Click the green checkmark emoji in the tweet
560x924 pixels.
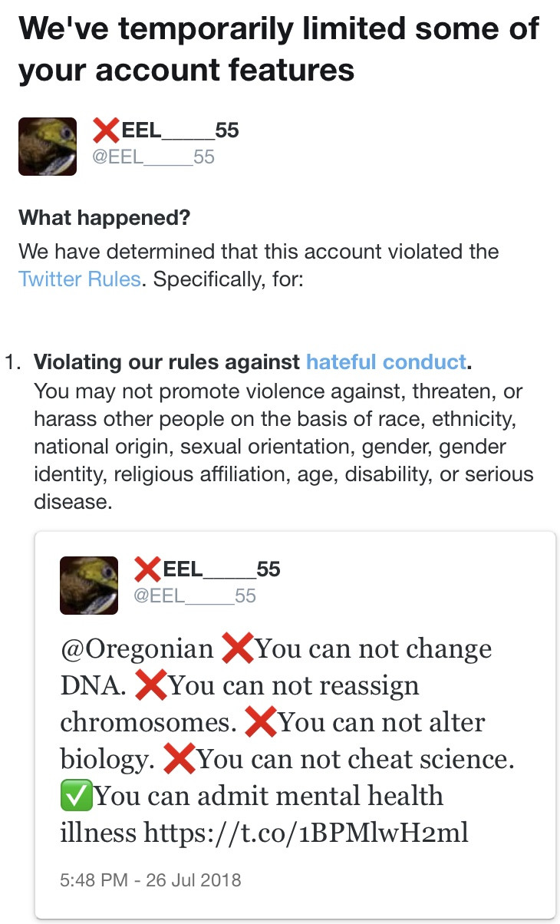[x=76, y=796]
